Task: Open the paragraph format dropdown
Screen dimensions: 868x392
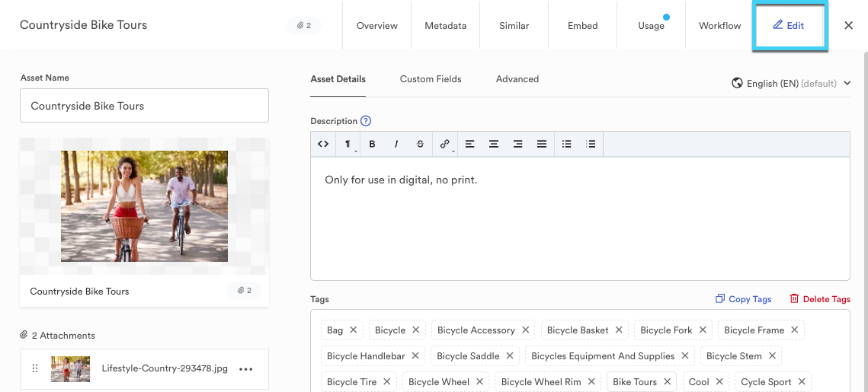Action: (x=348, y=144)
